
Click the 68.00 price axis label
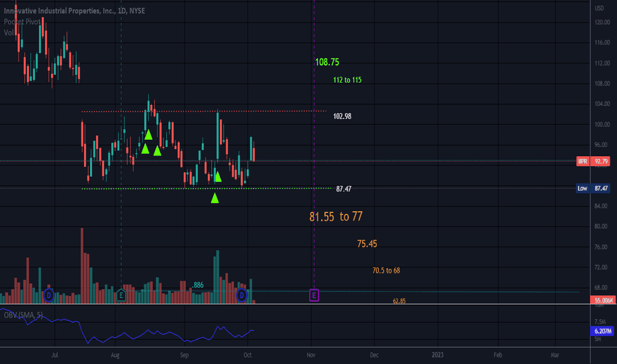[x=601, y=288]
